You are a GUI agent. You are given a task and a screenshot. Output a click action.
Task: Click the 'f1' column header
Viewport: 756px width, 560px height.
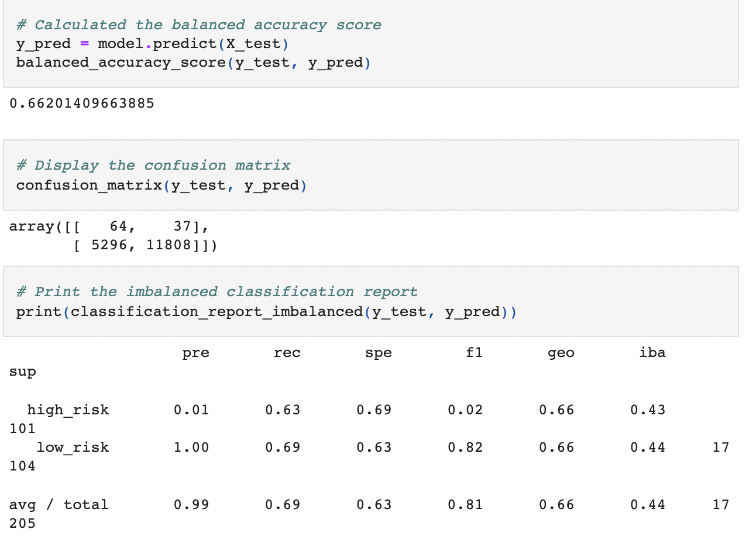coord(475,353)
